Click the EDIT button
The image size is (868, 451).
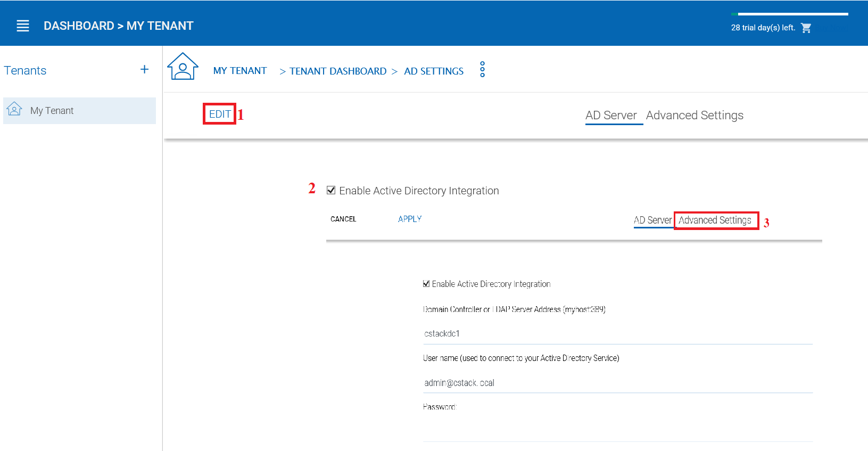[x=220, y=114]
